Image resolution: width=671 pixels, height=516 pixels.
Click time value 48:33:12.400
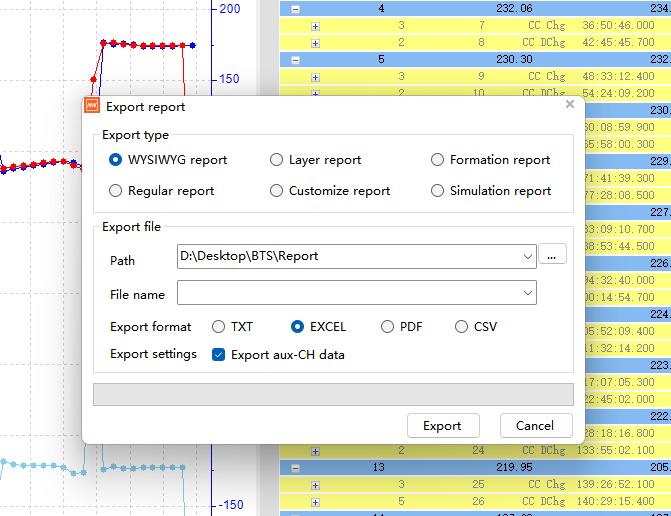tap(618, 76)
